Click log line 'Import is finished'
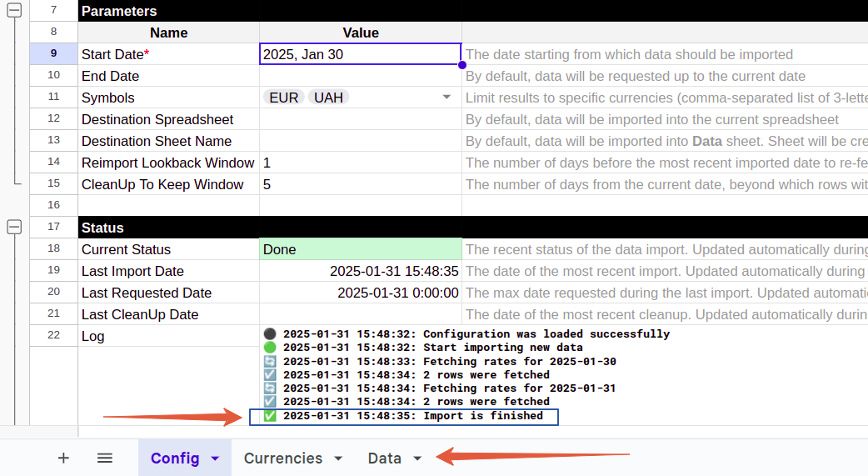Viewport: 868px width, 476px height. (x=403, y=416)
